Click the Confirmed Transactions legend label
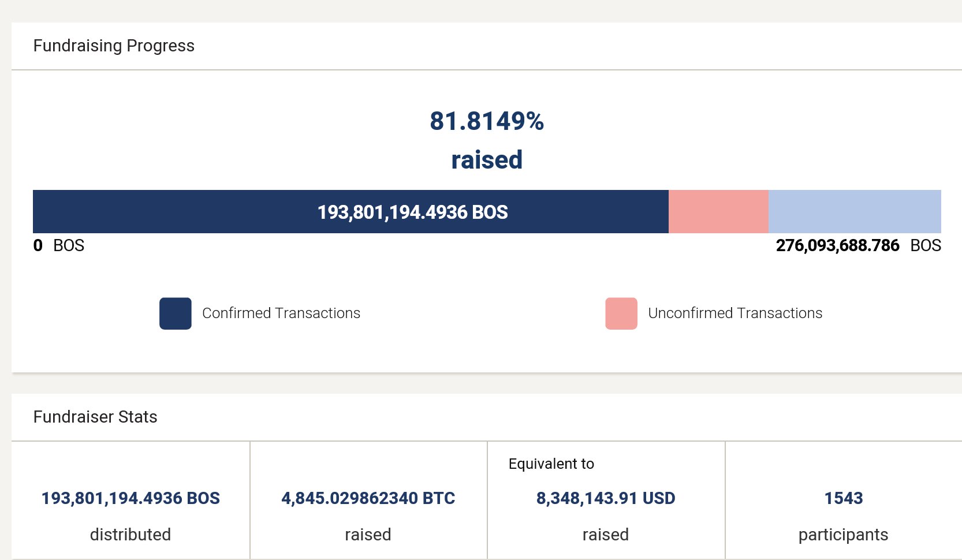Screen dimensions: 962x560 pyautogui.click(x=281, y=313)
